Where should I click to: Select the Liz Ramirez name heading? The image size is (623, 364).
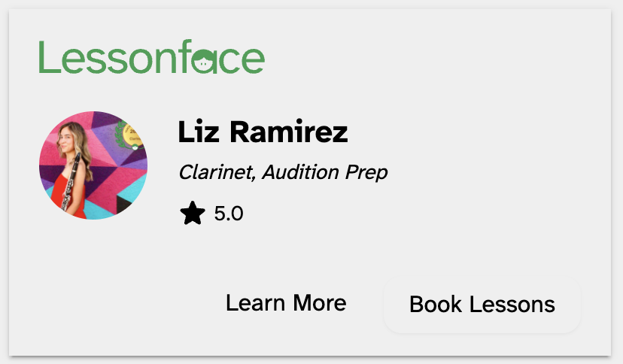(x=263, y=132)
